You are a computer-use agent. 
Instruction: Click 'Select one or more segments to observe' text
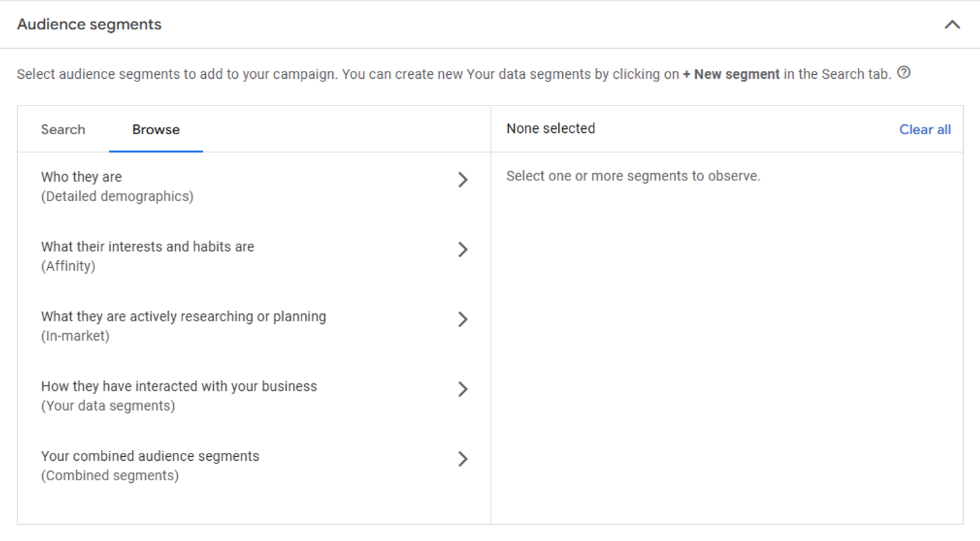[x=633, y=176]
